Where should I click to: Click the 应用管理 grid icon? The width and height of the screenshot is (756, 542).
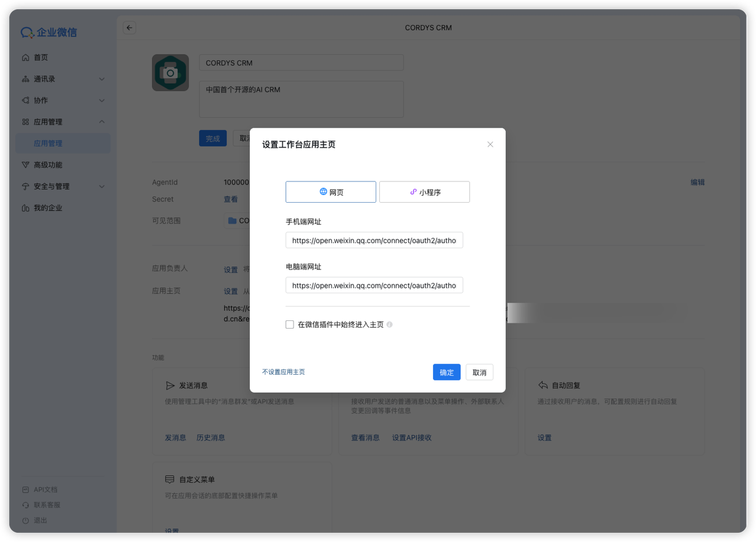(25, 122)
